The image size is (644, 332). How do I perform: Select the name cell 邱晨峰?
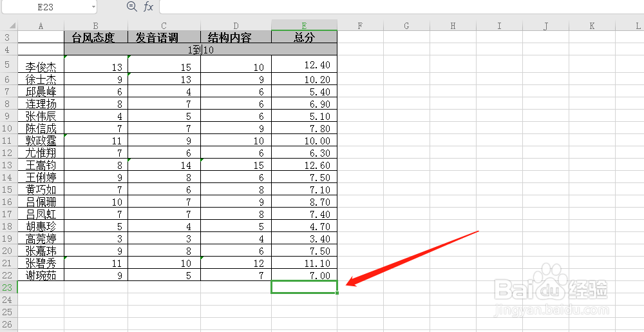click(41, 91)
